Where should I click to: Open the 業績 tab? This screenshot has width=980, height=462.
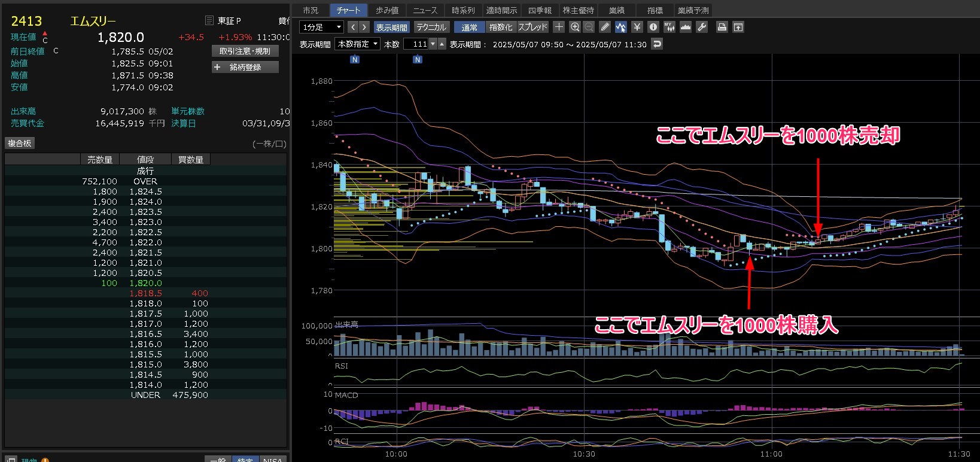(x=617, y=10)
